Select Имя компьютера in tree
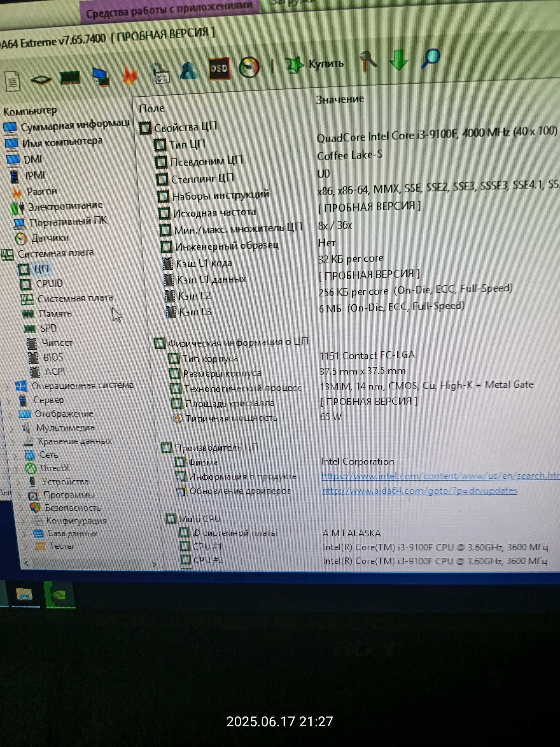The width and height of the screenshot is (560, 747). pyautogui.click(x=53, y=142)
